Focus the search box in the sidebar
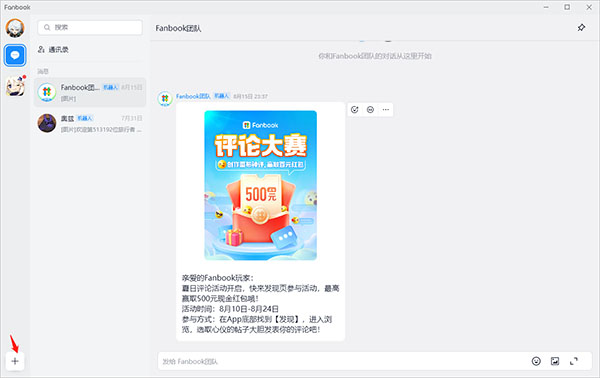This screenshot has width=600, height=378. coord(90,28)
